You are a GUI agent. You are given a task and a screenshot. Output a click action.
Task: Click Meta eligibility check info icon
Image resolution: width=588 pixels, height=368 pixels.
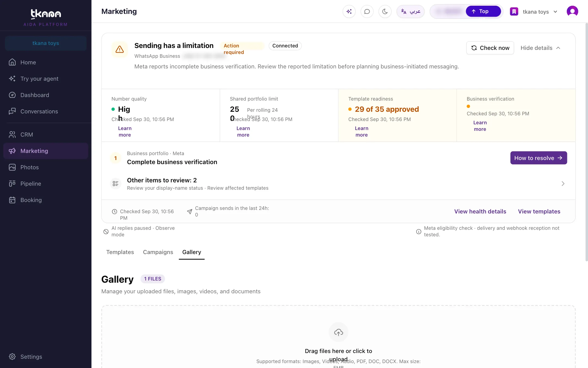click(419, 231)
